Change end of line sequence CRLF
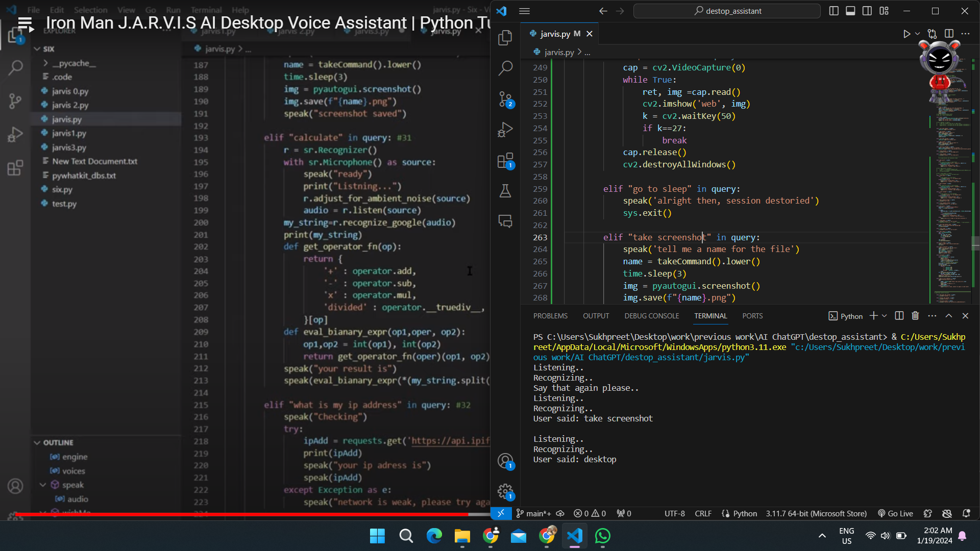 (703, 513)
